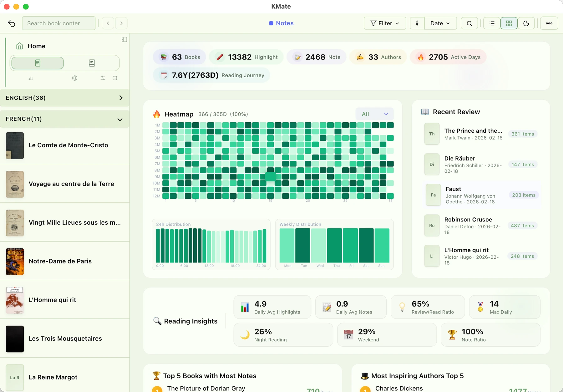Open La Reine Margot entry
Viewport: 563px width, 392px height.
(x=65, y=377)
